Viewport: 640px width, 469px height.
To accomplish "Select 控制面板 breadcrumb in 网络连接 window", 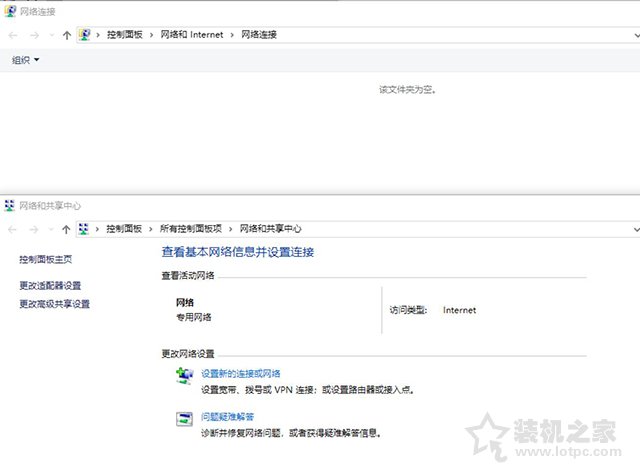I will [125, 35].
